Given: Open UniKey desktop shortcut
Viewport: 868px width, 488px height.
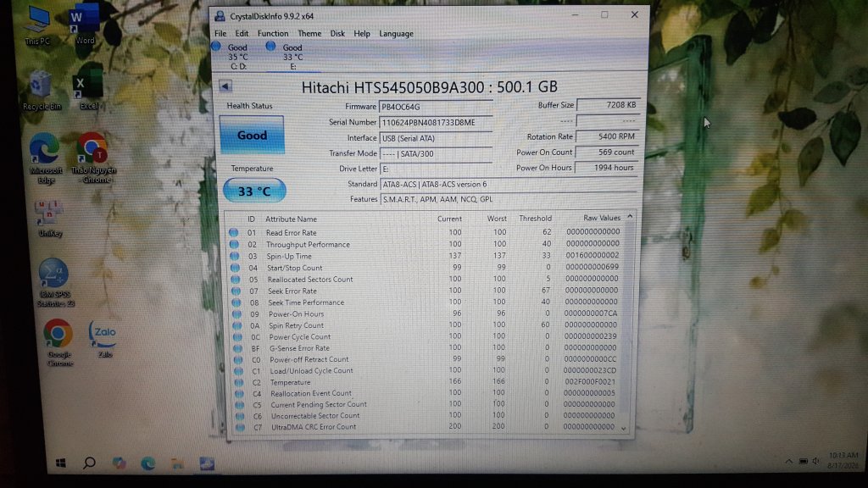Looking at the screenshot, I should [50, 219].
